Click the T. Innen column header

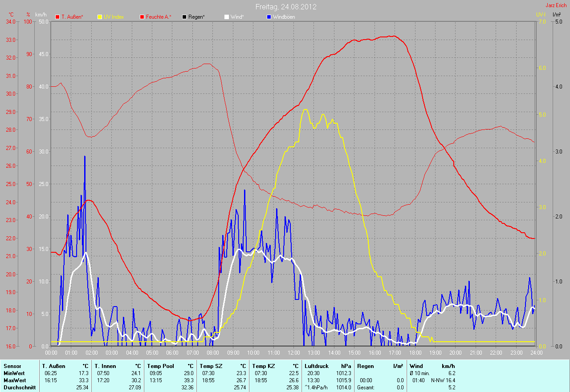[105, 366]
